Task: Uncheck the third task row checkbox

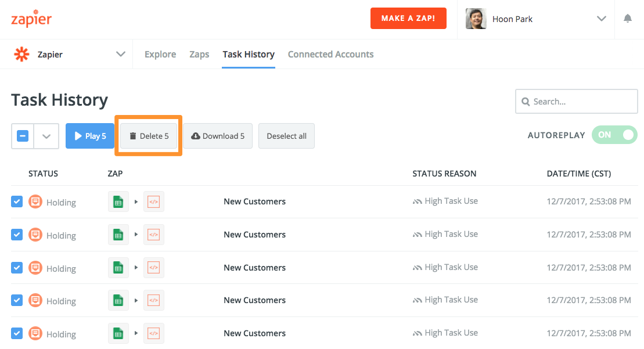Action: [17, 268]
